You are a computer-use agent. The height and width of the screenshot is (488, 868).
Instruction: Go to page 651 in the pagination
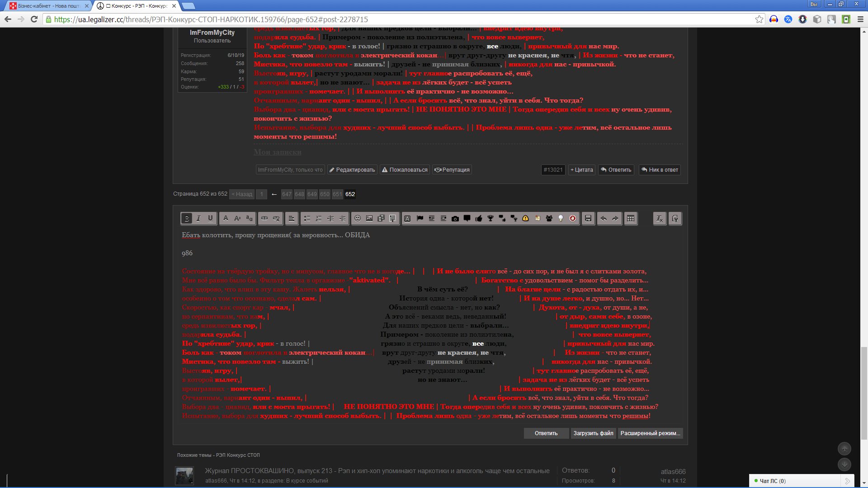coord(337,194)
